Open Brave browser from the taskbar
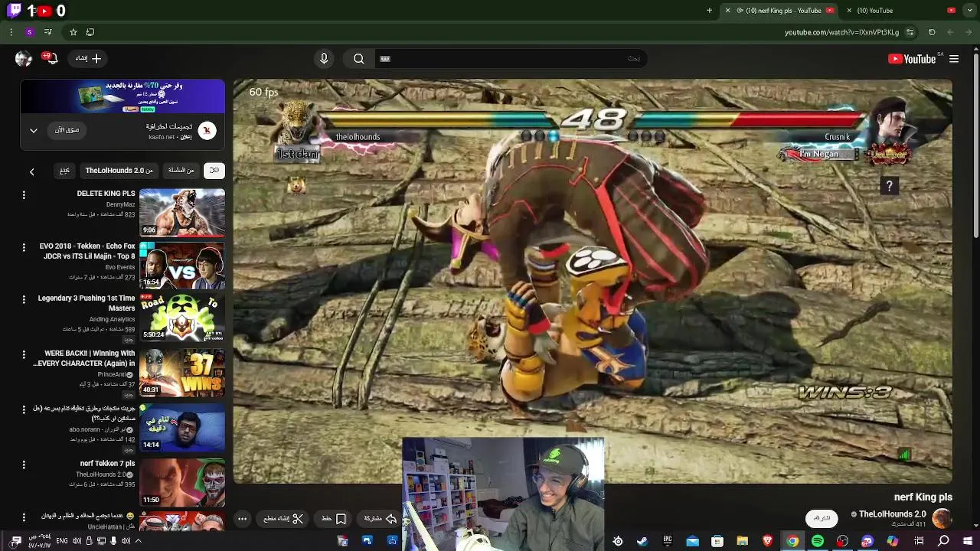The width and height of the screenshot is (980, 551). coord(768,541)
